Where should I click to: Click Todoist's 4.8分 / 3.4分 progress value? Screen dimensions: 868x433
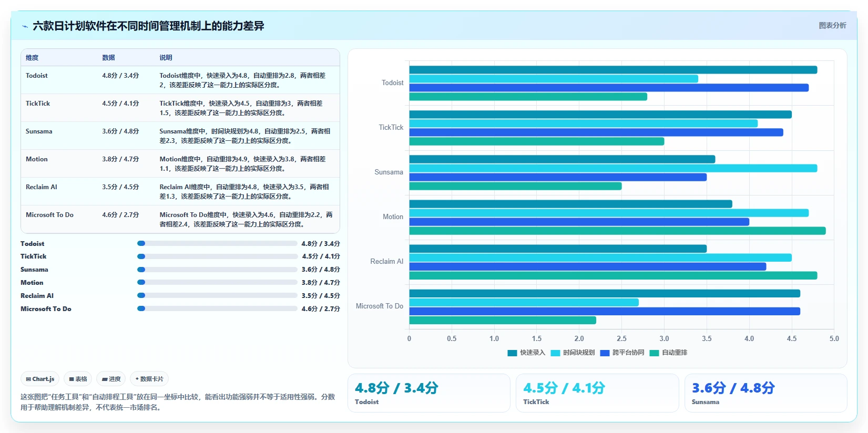coord(321,244)
